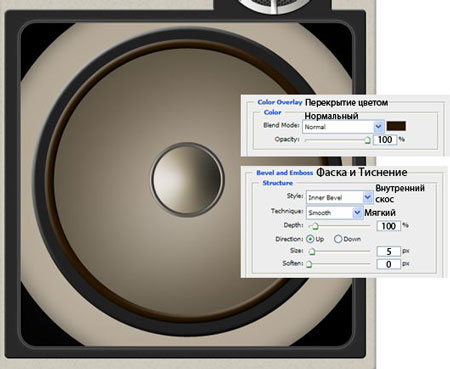Click the Soften input field showing 0
The image size is (450, 369).
pyautogui.click(x=389, y=264)
